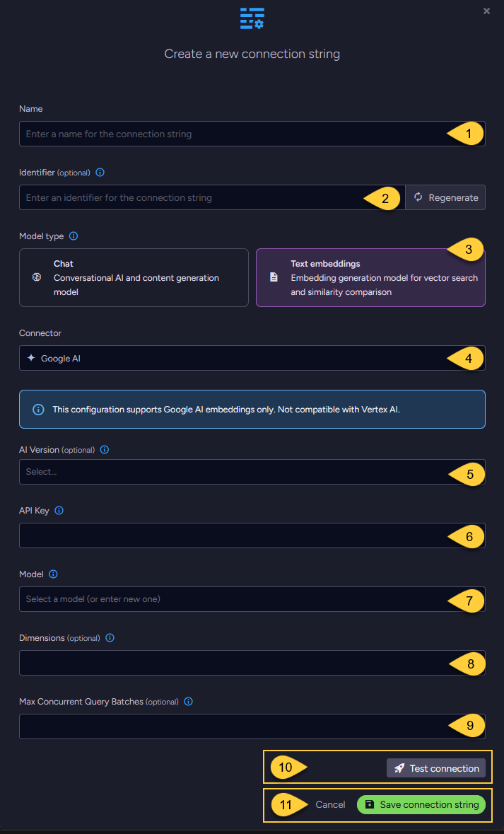Image resolution: width=504 pixels, height=834 pixels.
Task: Select the Text embeddings model type card
Action: click(x=370, y=277)
